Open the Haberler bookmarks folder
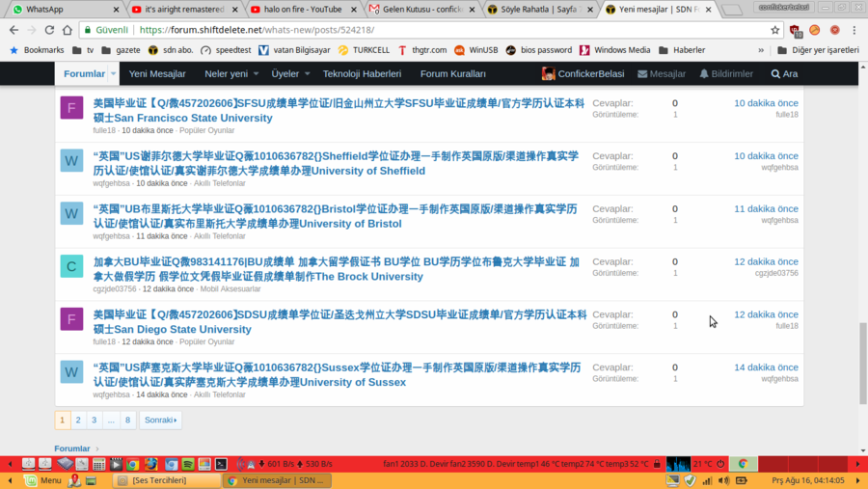This screenshot has width=868, height=489. (682, 50)
